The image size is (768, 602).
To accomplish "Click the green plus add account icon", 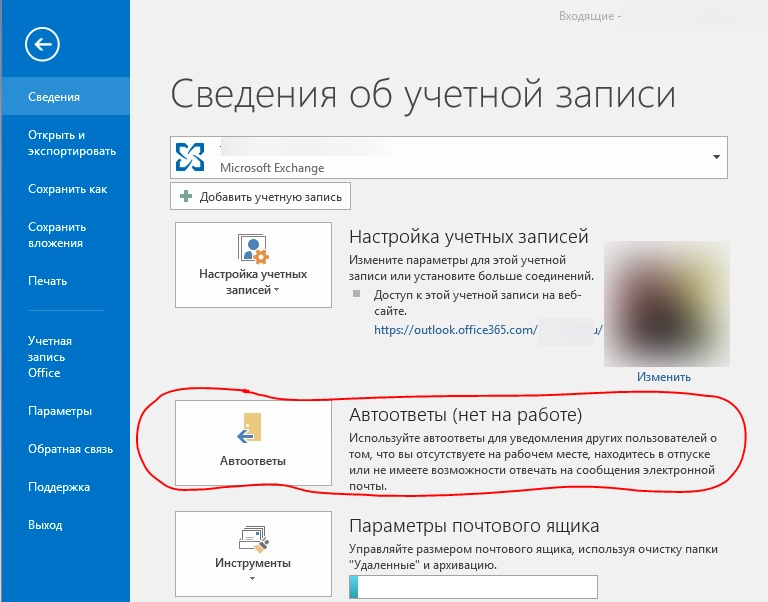I will 186,197.
